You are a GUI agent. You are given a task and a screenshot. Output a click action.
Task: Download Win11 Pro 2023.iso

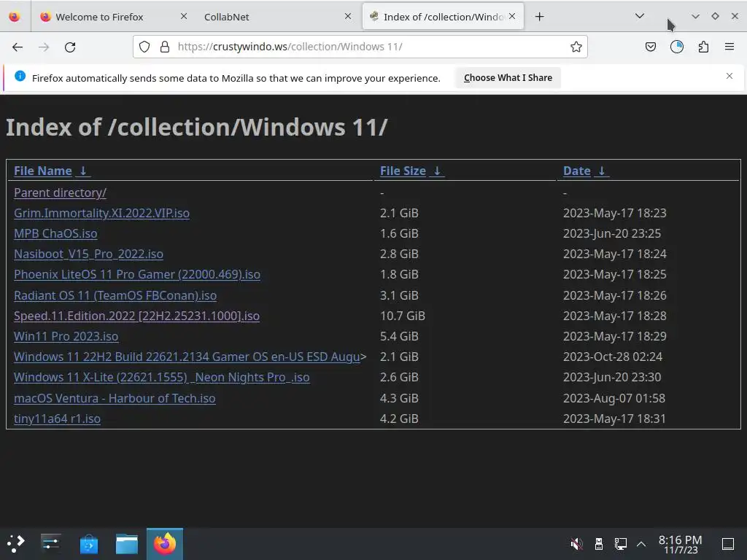pos(66,337)
